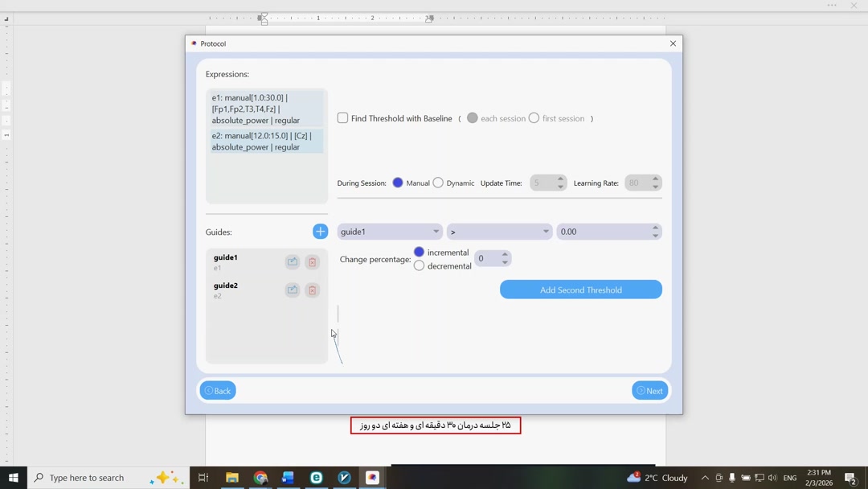Increase the Update Time spinner
Screen dimensions: 868x489
pyautogui.click(x=560, y=179)
